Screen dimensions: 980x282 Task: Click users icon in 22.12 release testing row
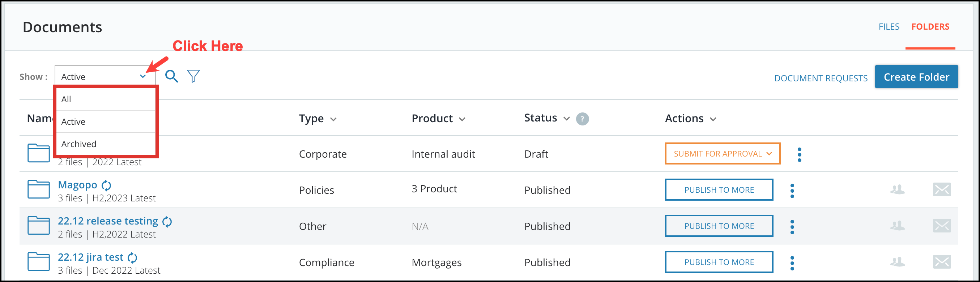point(898,225)
